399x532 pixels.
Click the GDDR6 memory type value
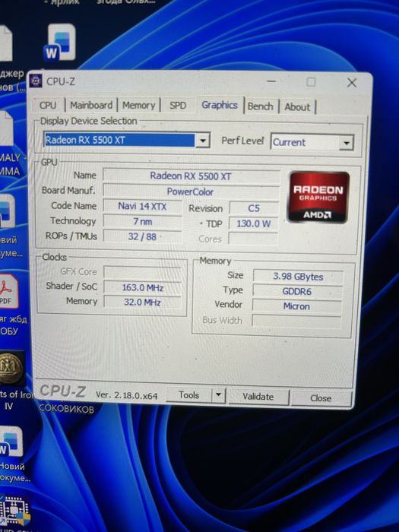(297, 291)
